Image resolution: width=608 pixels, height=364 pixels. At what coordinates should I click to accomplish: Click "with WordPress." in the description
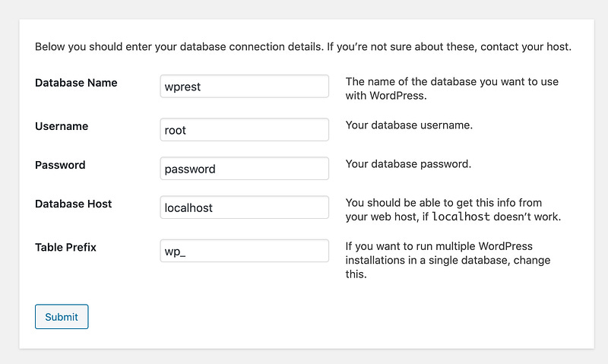pos(386,97)
